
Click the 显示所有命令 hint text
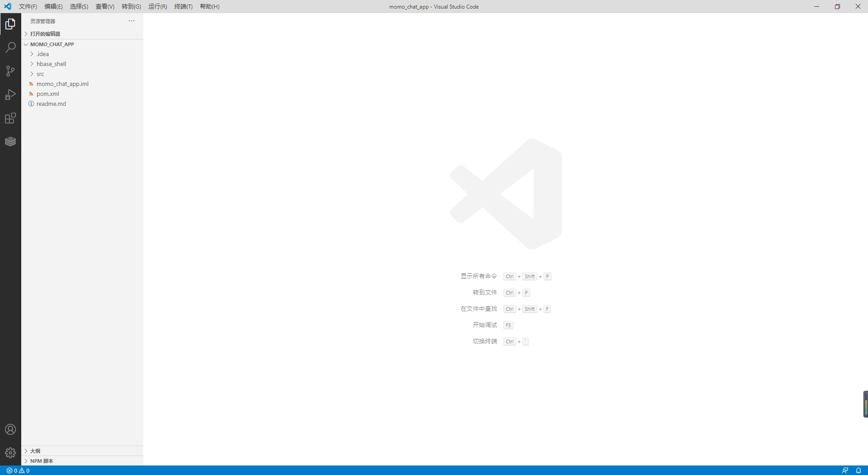pos(479,276)
